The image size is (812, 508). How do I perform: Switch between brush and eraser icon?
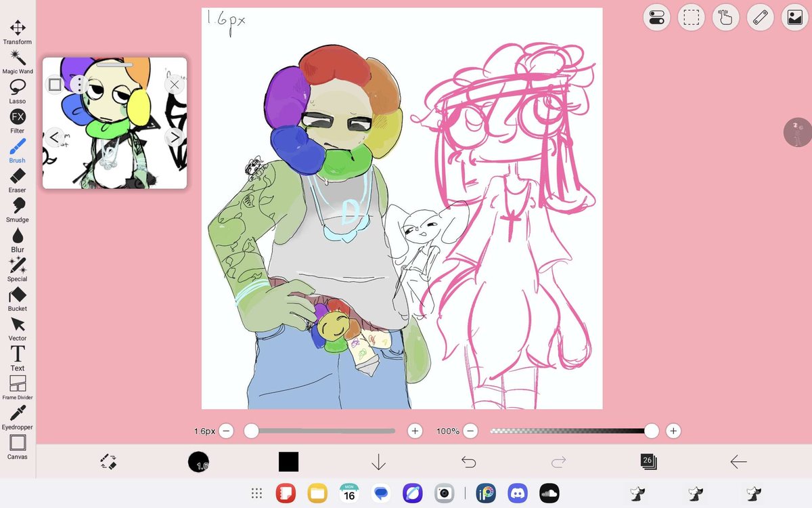point(108,462)
